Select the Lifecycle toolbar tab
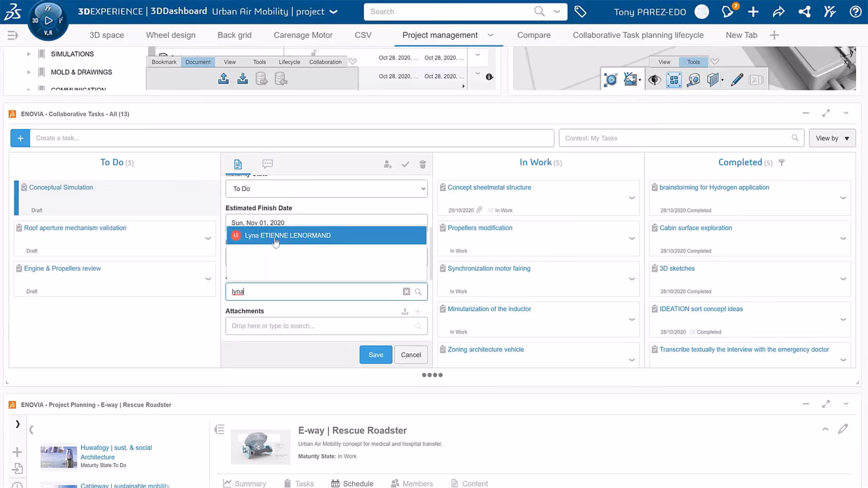868x488 pixels. [x=289, y=62]
